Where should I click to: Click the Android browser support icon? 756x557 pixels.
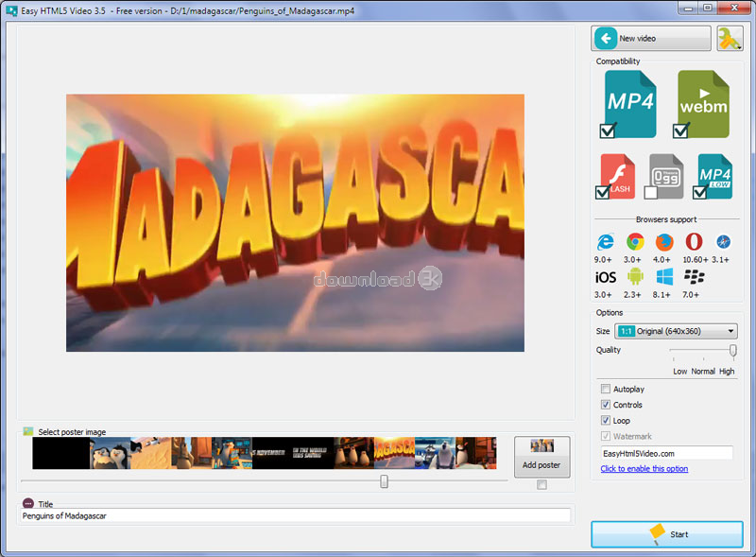pos(635,278)
